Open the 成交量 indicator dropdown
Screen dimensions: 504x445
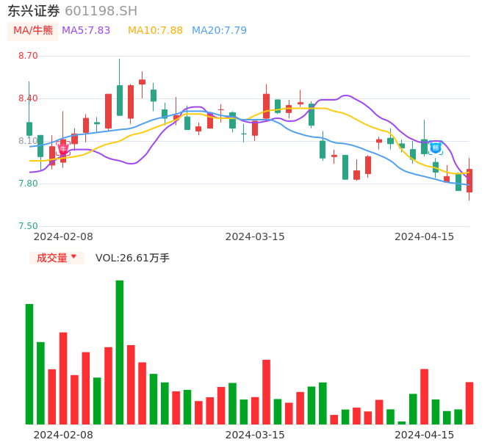click(57, 258)
